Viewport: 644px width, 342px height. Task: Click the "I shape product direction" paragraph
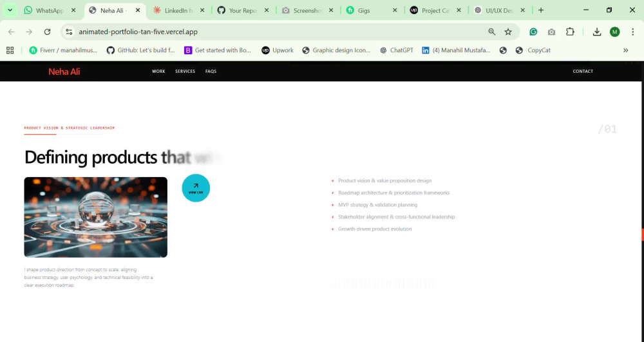pyautogui.click(x=89, y=277)
